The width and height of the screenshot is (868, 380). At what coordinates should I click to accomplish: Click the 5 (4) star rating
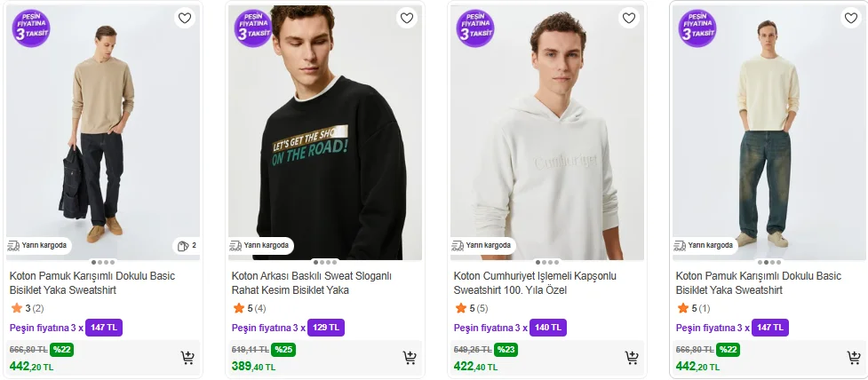(x=249, y=308)
